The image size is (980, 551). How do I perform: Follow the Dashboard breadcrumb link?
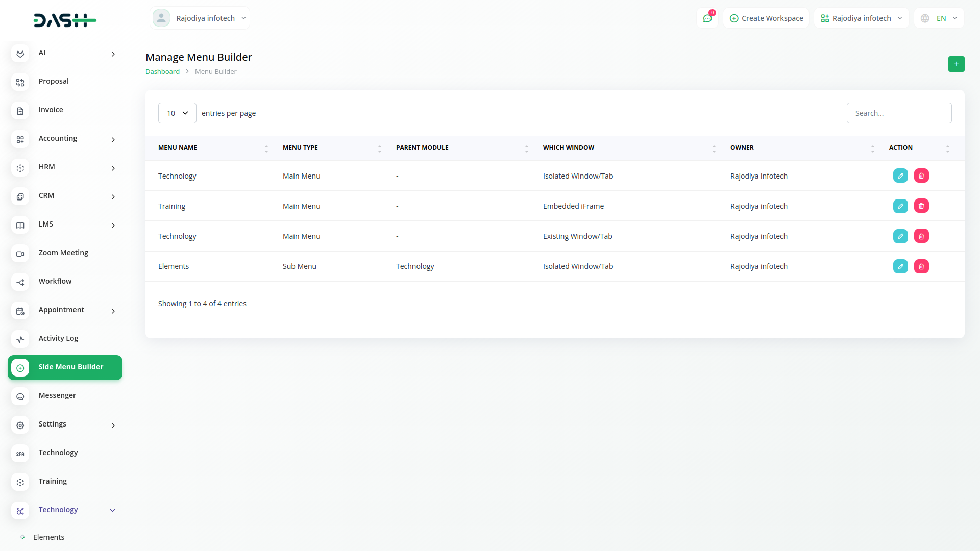pyautogui.click(x=162, y=72)
